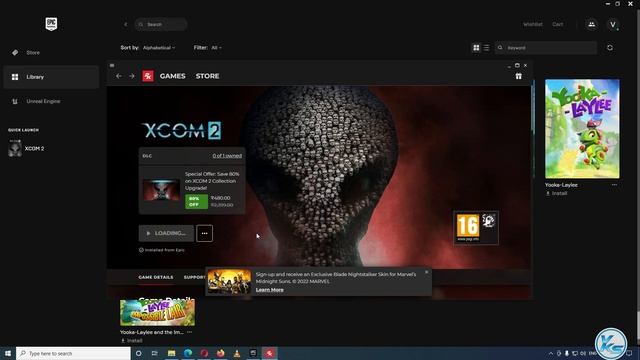The width and height of the screenshot is (640, 360).
Task: Open the XCOM 2 Collection Upgrade thumbnail
Action: pos(161,190)
